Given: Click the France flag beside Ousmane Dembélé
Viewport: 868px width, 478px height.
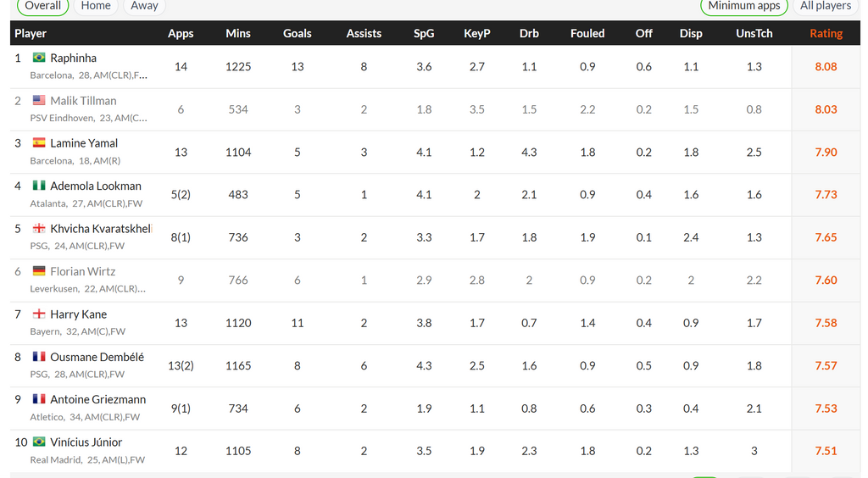Looking at the screenshot, I should tap(38, 357).
